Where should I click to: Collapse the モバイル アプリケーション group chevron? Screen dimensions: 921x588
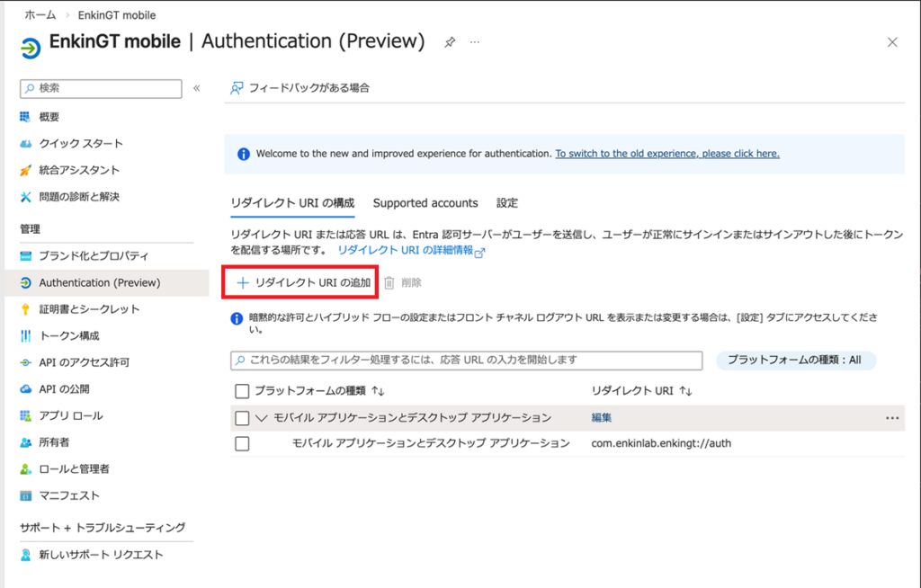262,418
